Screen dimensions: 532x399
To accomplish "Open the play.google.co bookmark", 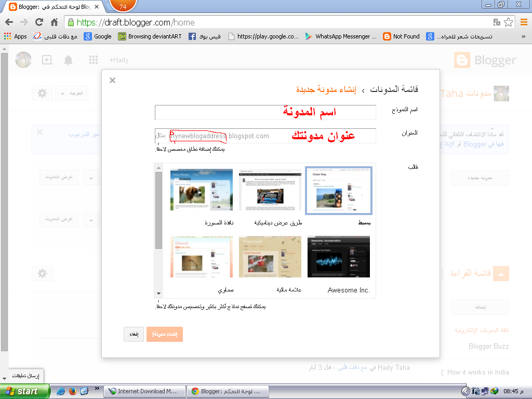I will pyautogui.click(x=263, y=36).
